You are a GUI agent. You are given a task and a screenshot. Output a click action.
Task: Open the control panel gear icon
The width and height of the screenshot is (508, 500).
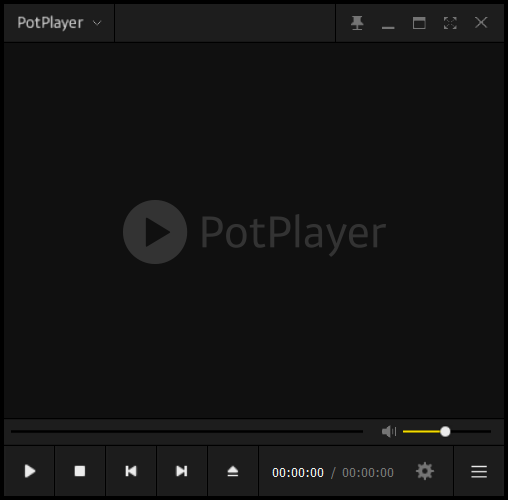[x=425, y=471]
